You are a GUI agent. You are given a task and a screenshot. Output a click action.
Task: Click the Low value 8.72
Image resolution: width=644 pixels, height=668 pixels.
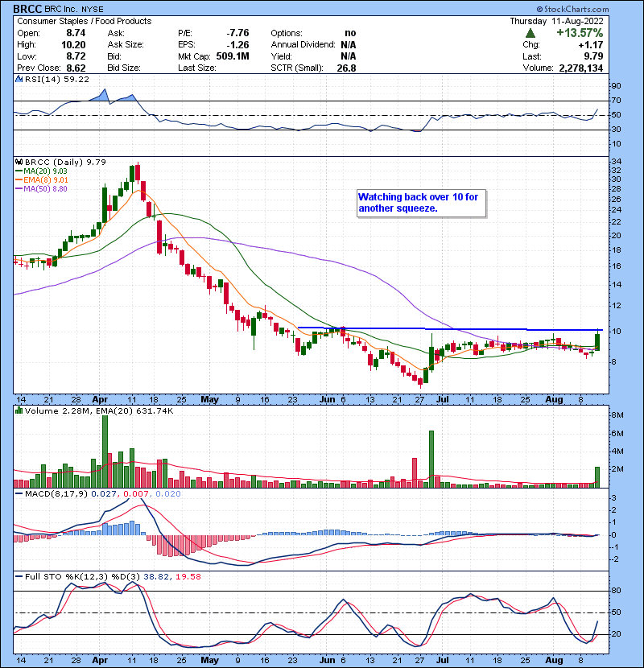(x=76, y=56)
